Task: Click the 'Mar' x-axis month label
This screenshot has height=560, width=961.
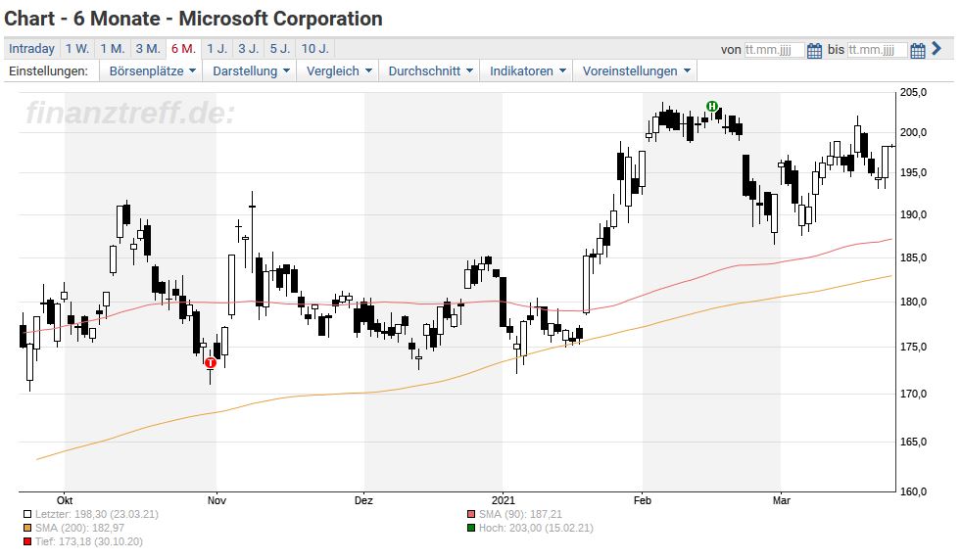Action: tap(782, 500)
